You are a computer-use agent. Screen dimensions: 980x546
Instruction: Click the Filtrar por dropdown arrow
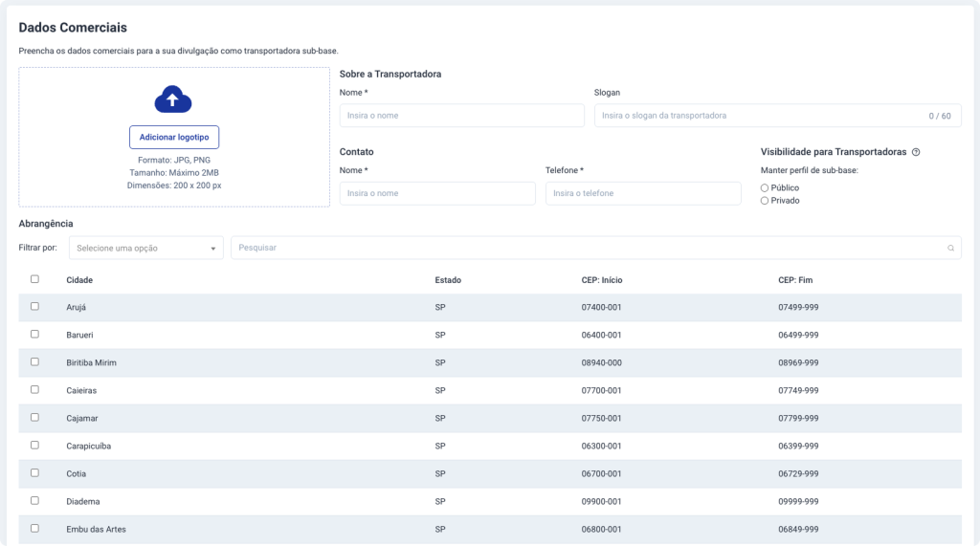[212, 249]
